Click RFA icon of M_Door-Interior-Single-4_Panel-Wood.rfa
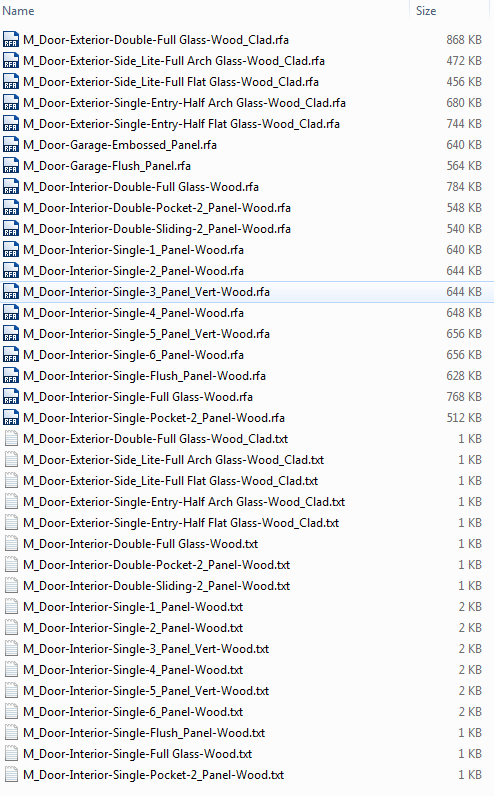 click(11, 313)
